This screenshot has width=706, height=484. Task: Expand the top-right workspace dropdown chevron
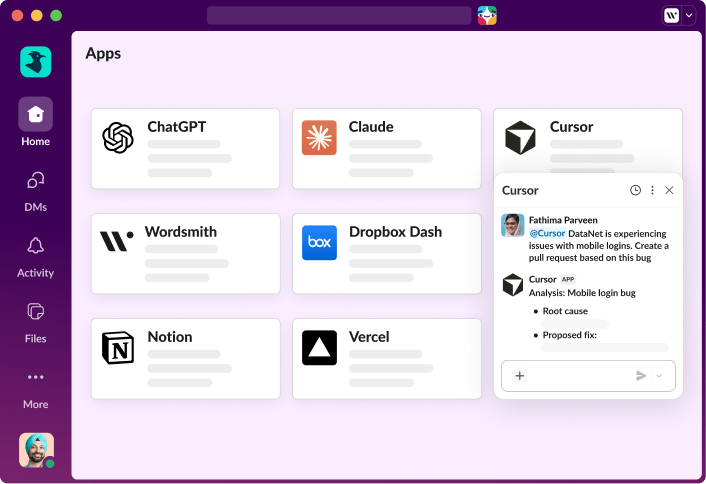(x=689, y=16)
